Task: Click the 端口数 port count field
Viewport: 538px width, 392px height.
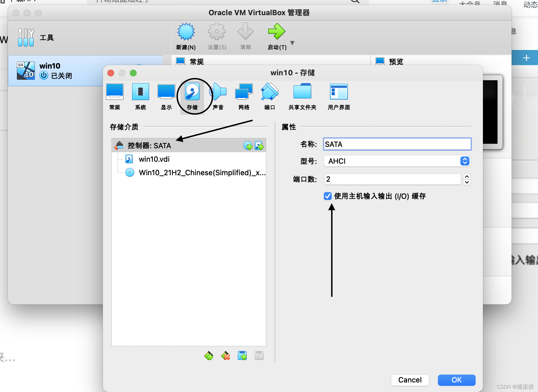Action: point(393,179)
